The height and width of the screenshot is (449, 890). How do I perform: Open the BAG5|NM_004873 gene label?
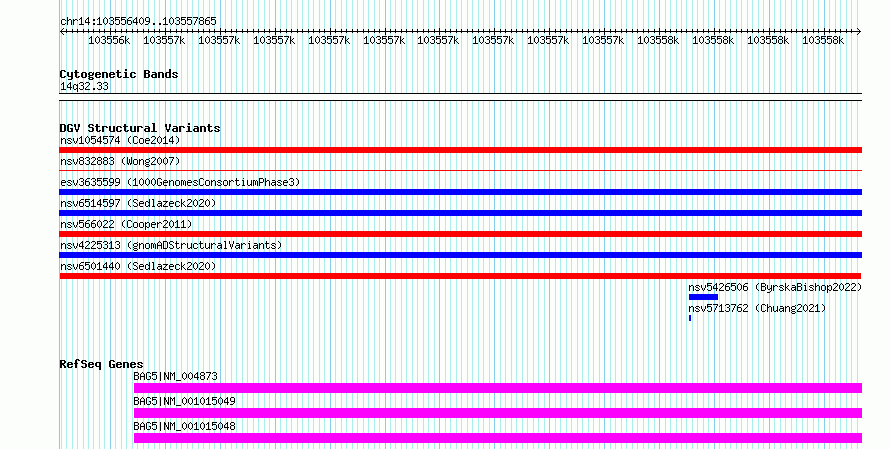(x=175, y=376)
